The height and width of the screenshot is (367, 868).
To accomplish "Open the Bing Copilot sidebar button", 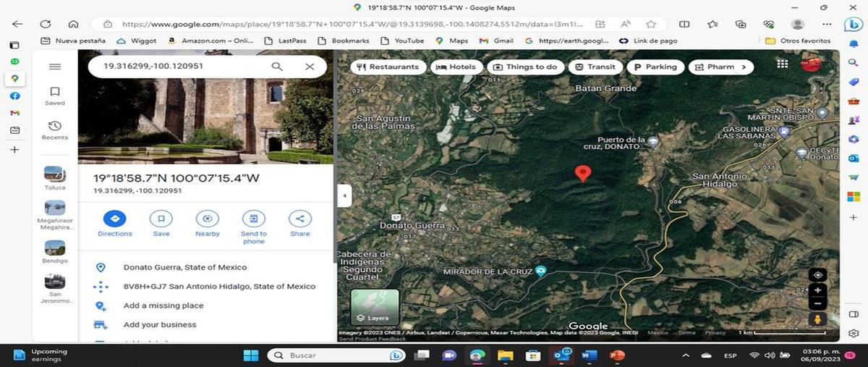I will click(x=854, y=24).
